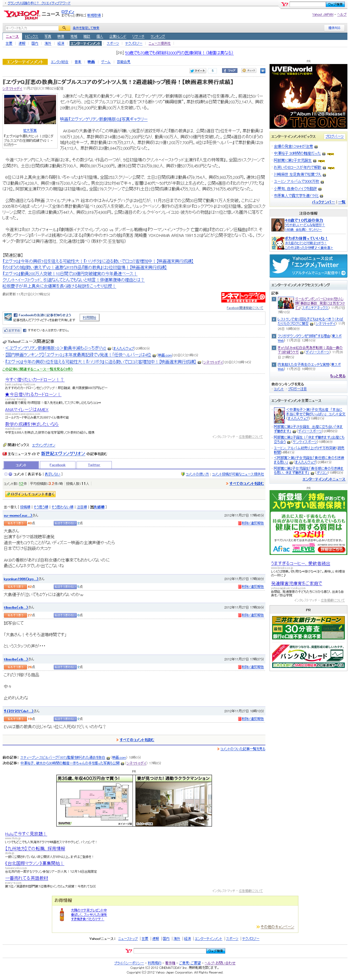Click the ログイン link
Screen dimensions: 350x980
[68, 12]
